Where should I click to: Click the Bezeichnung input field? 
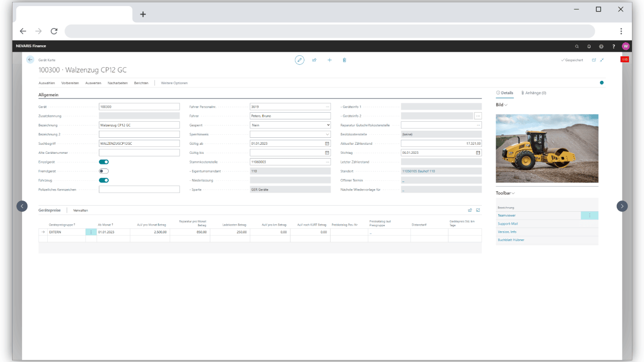tap(139, 125)
